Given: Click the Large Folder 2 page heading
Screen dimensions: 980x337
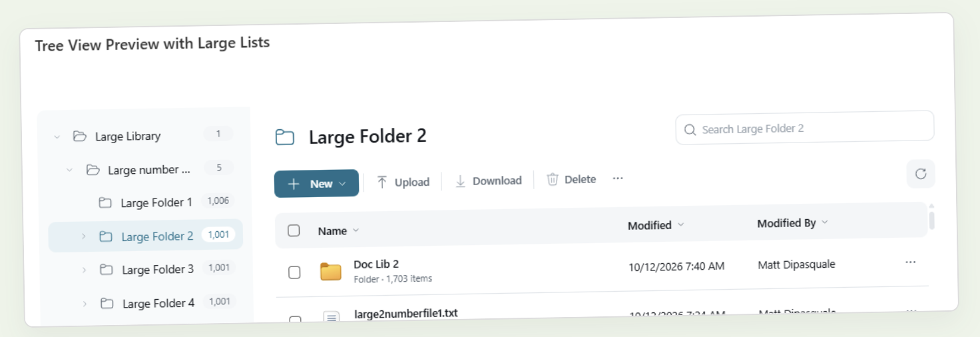Looking at the screenshot, I should click(x=367, y=137).
